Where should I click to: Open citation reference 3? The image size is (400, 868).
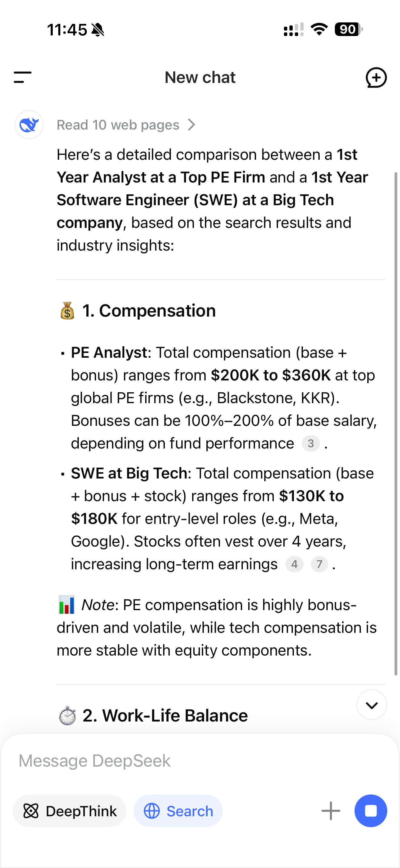click(311, 443)
